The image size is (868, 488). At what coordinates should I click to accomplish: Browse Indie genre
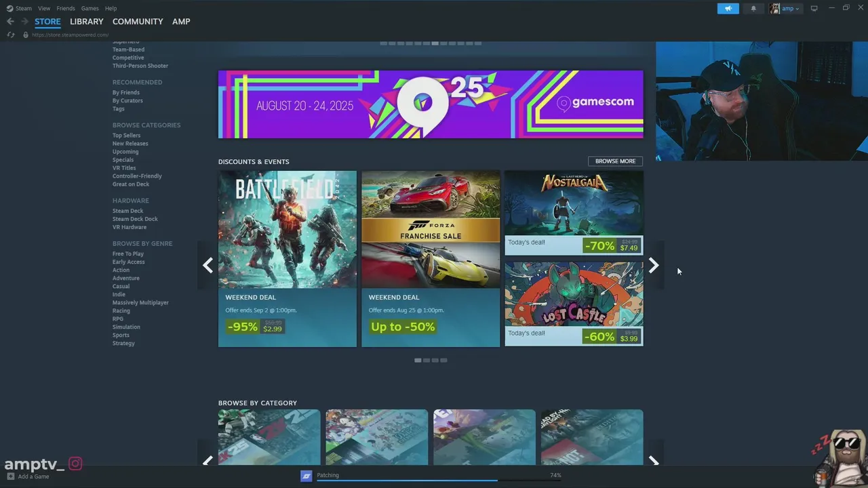click(x=119, y=295)
